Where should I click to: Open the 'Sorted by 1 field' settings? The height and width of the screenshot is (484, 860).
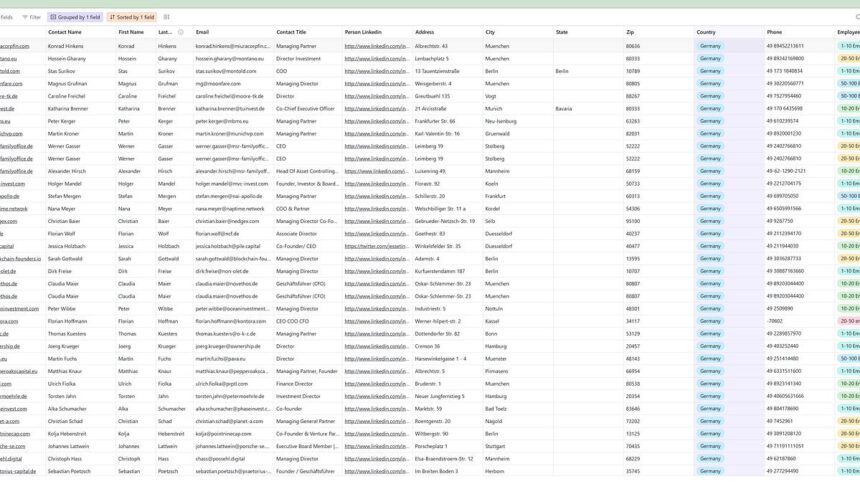click(x=132, y=18)
